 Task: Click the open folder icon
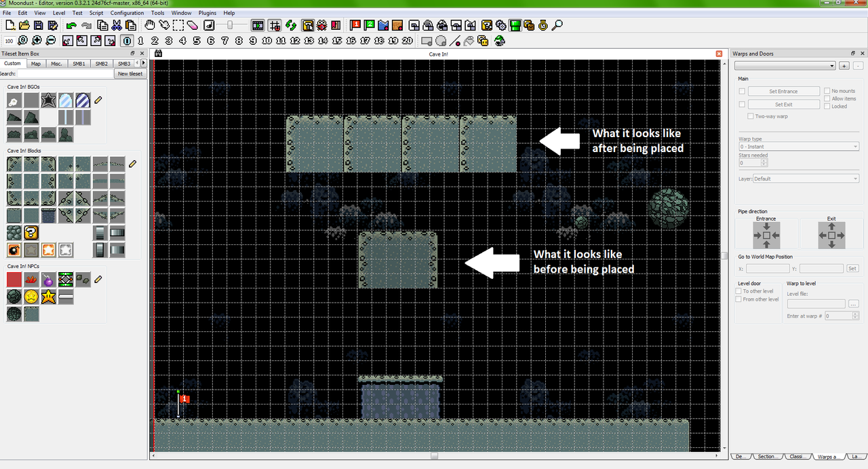click(x=24, y=25)
